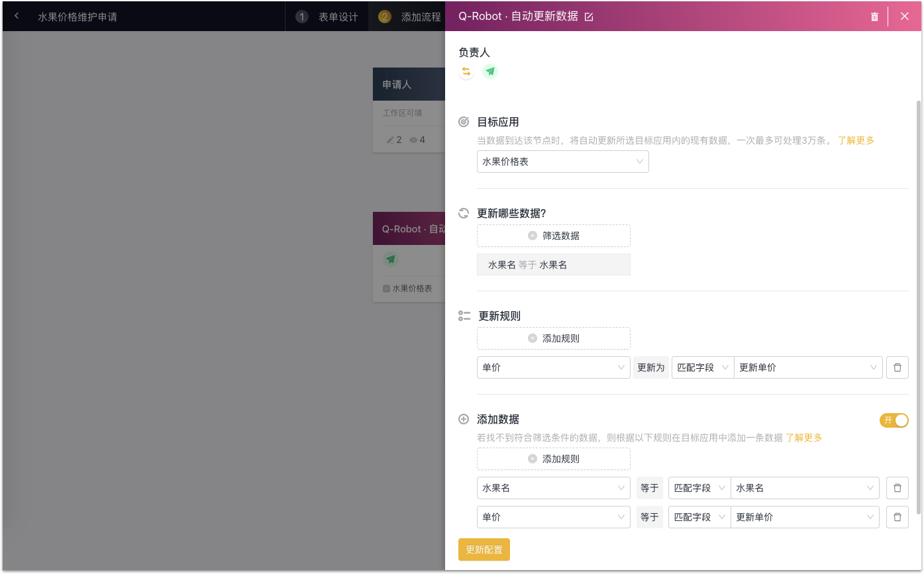The image size is (924, 574).
Task: Open 匹配字段 dropdown in 单价 add-data row
Action: point(699,517)
